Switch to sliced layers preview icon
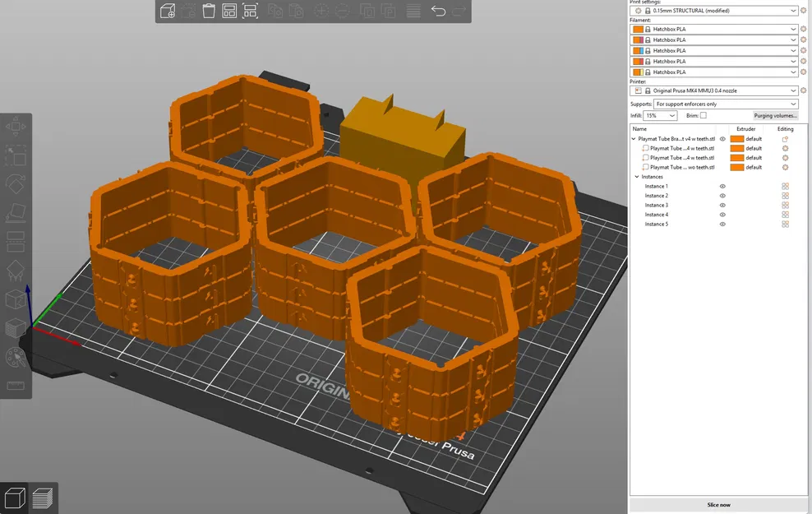 tap(43, 498)
